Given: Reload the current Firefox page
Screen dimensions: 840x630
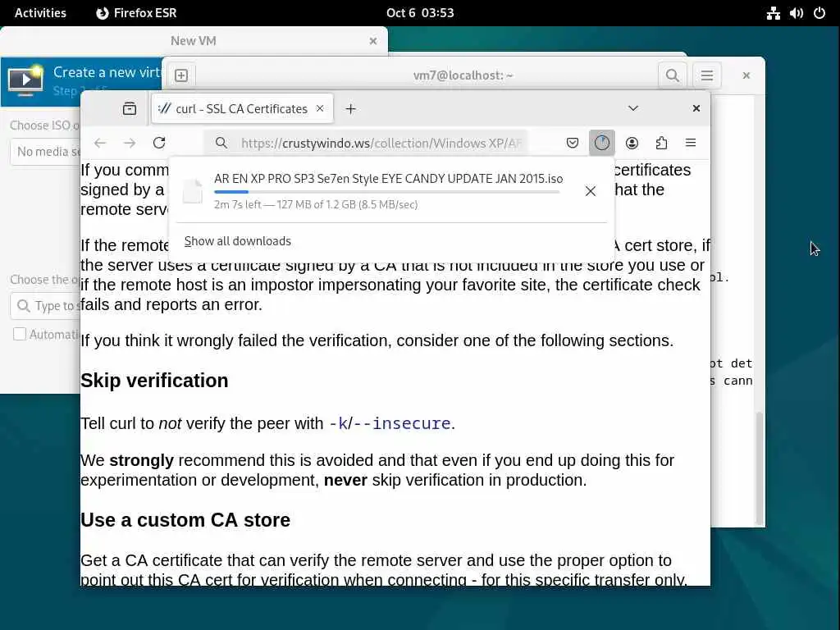Looking at the screenshot, I should click(x=159, y=143).
